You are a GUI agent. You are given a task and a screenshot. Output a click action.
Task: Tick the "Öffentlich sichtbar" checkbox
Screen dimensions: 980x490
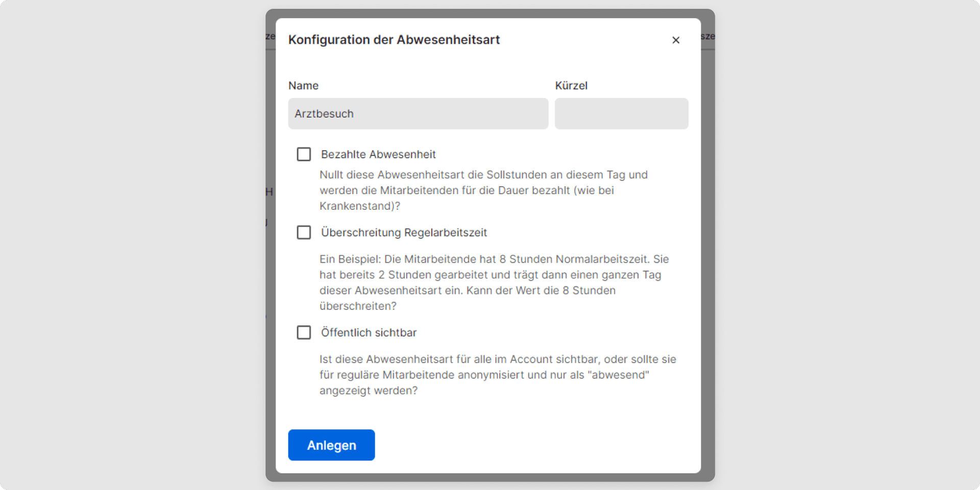coord(304,332)
